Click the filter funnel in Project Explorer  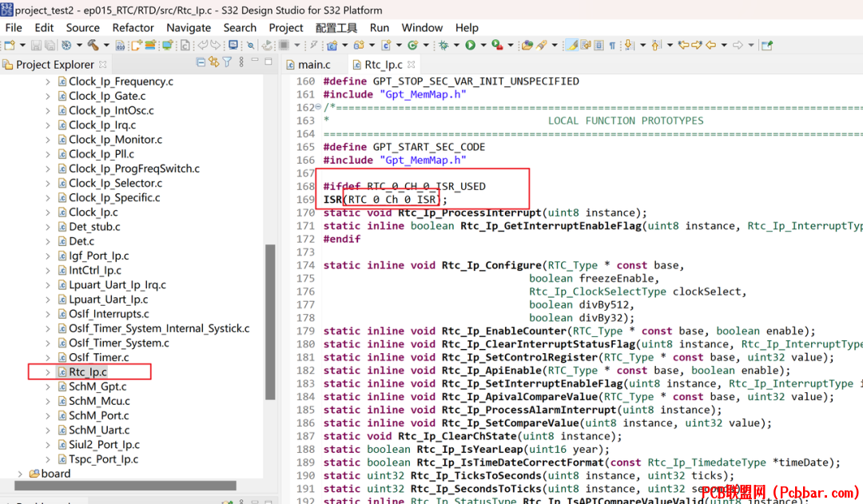(227, 63)
